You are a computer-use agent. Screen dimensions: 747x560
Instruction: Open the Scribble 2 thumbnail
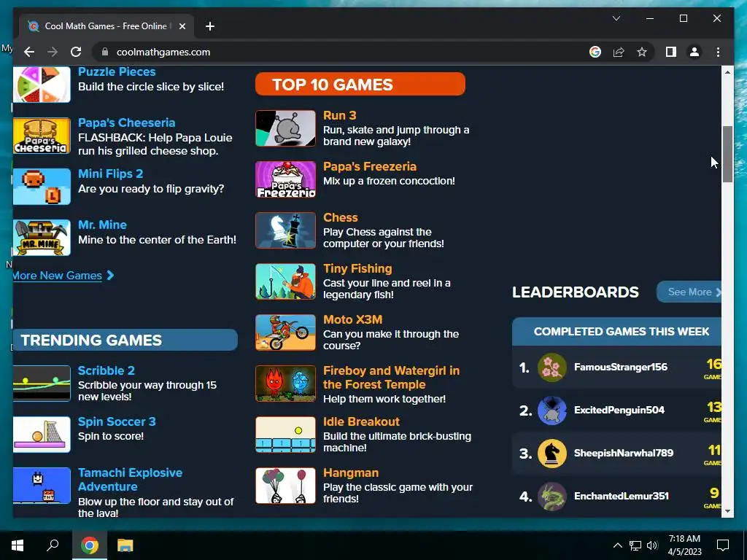tap(42, 384)
